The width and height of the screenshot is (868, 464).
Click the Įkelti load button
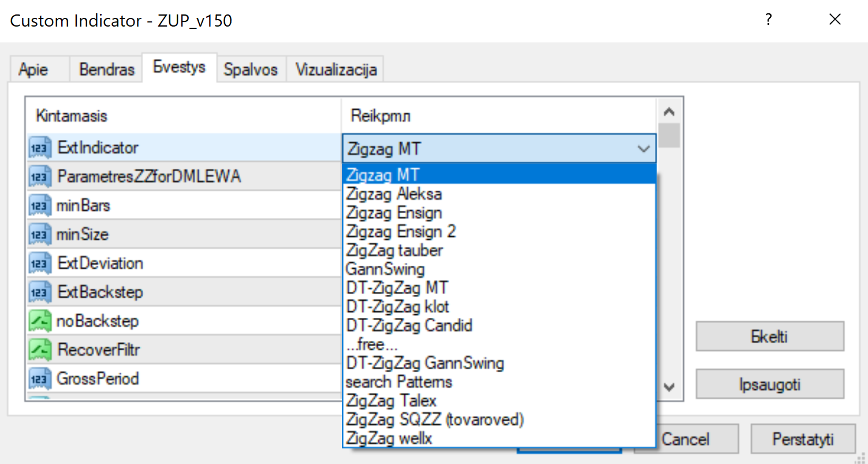click(x=770, y=337)
